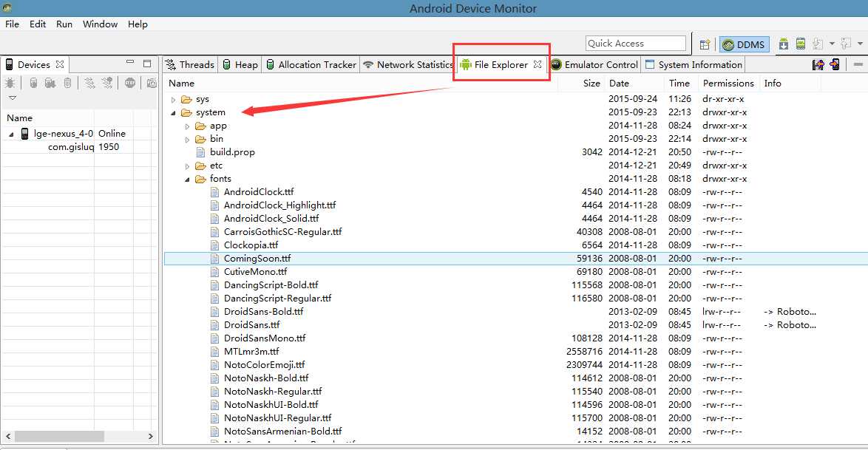
Task: Select DancingScript-Bold.ttf file
Action: tap(271, 285)
